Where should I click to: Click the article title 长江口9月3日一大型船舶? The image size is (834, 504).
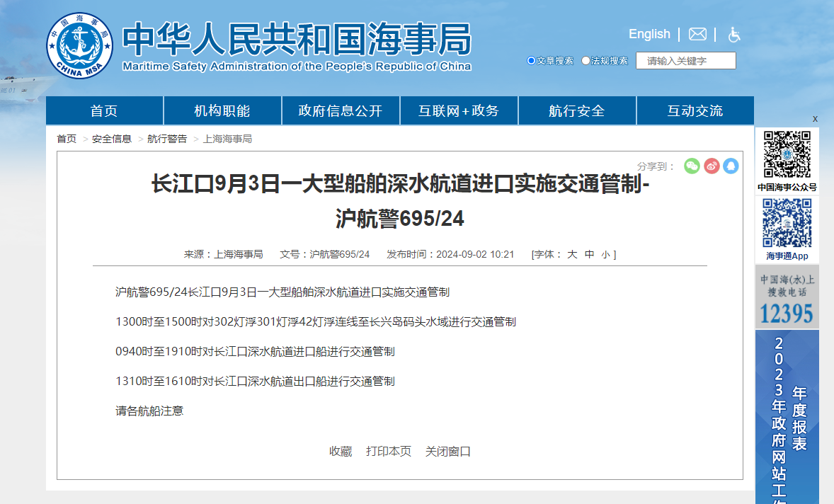pos(400,201)
